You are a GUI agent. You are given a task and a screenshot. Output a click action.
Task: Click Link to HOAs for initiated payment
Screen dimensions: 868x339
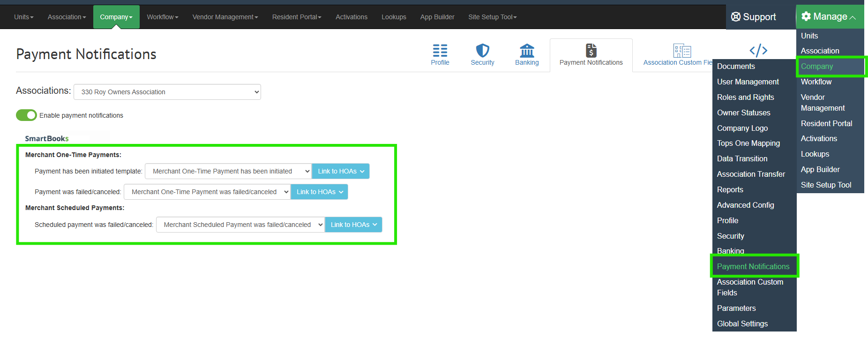[x=341, y=171]
